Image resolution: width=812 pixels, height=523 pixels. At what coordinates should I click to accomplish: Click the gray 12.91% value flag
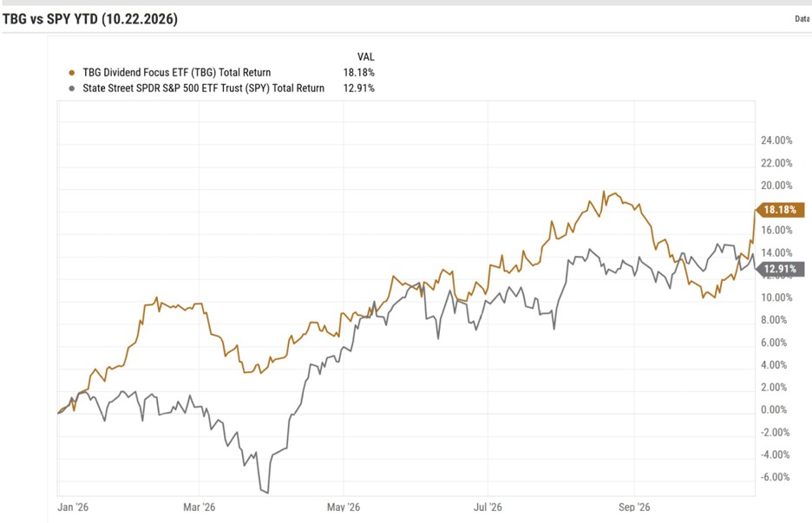pos(781,269)
